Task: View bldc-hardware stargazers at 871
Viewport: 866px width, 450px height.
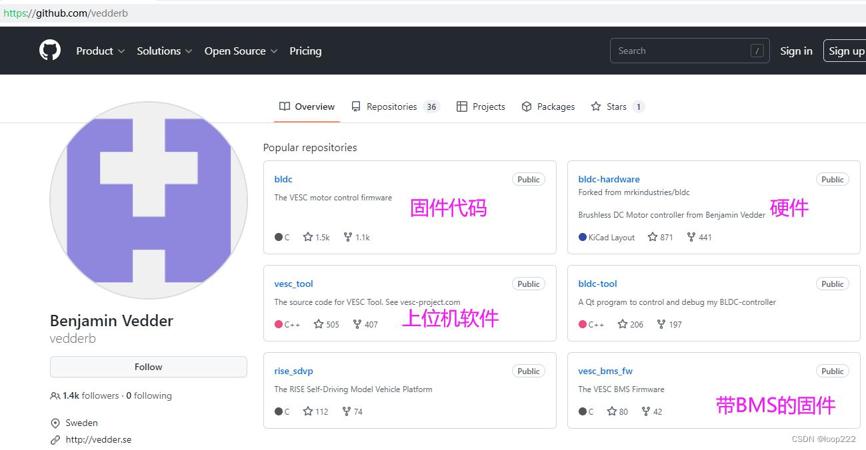Action: click(661, 237)
